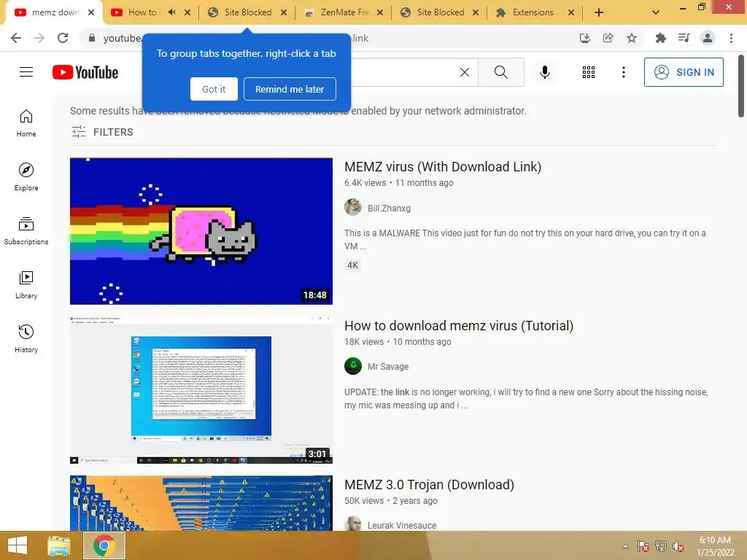Open the Chrome Extensions puzzle menu
This screenshot has height=560, width=747.
click(660, 38)
